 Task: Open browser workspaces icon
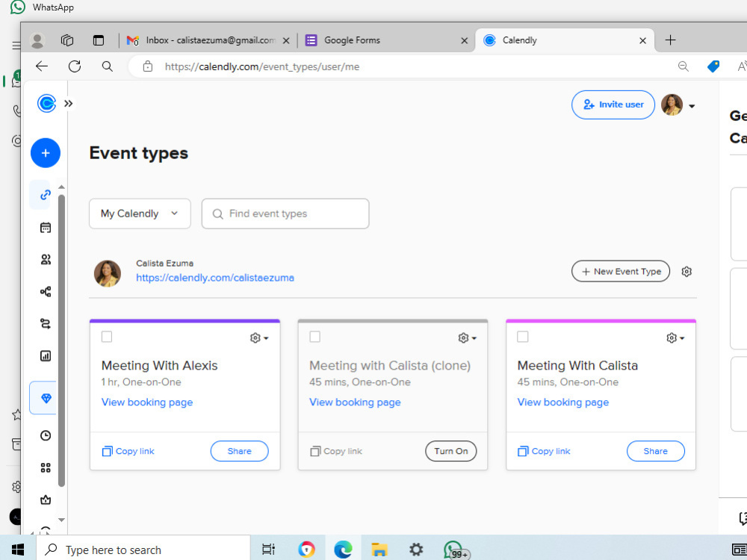coord(67,40)
